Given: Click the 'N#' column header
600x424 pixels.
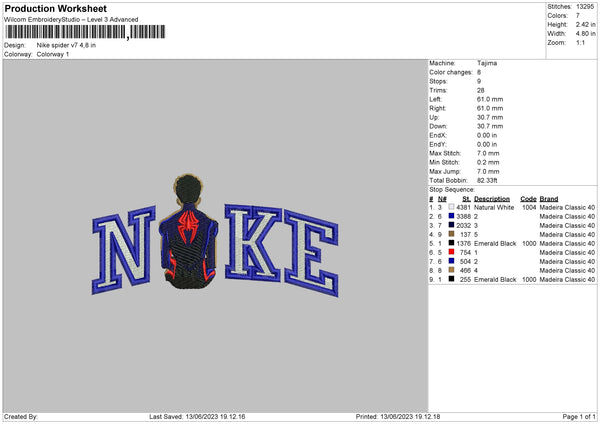Looking at the screenshot, I should [442, 199].
